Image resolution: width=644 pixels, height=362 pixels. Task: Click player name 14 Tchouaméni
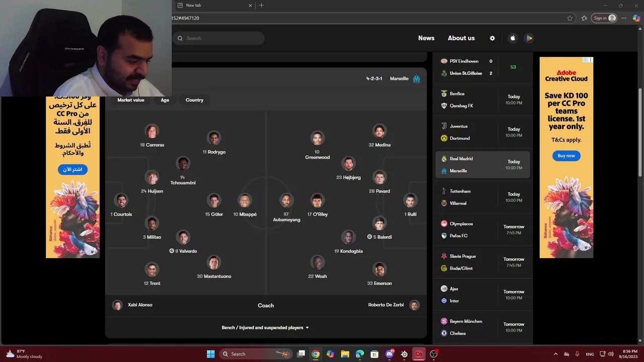pos(183,180)
